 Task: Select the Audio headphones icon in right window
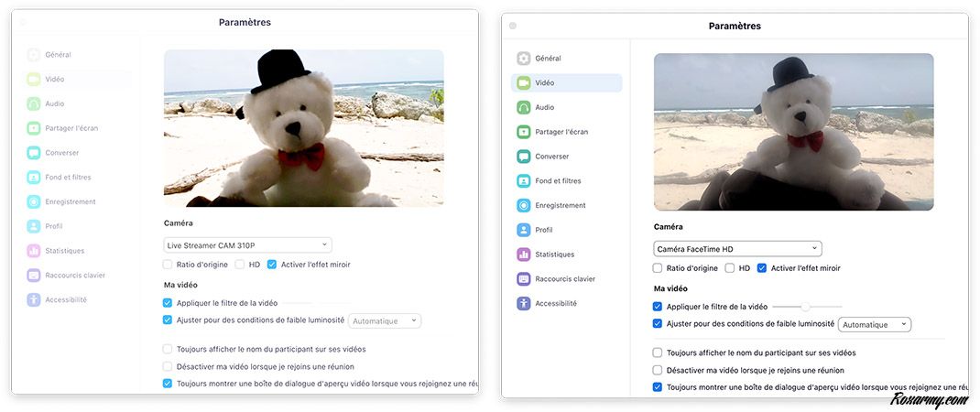(x=524, y=107)
